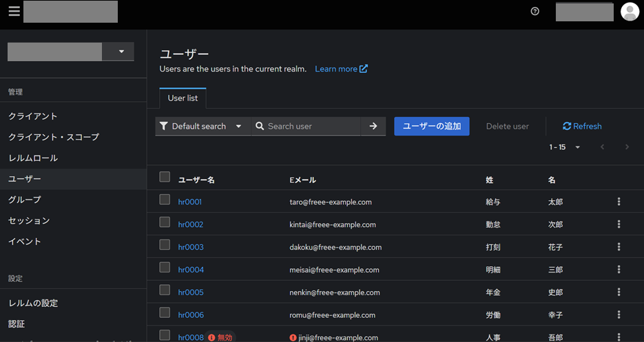
Task: Open クライアント in the sidebar
Action: click(33, 116)
